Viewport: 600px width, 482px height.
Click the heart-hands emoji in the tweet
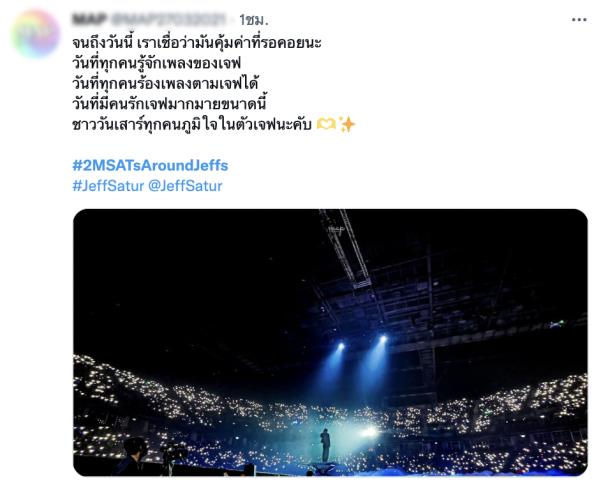coord(326,124)
